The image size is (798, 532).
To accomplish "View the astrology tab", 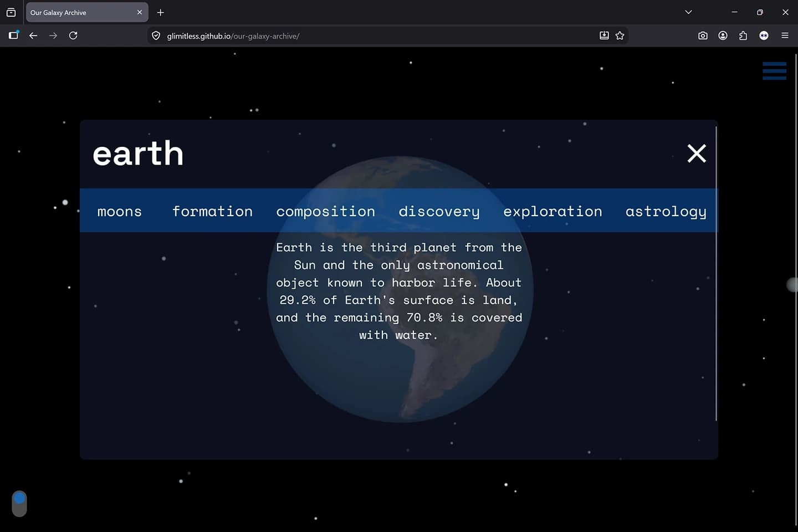I will tap(666, 211).
